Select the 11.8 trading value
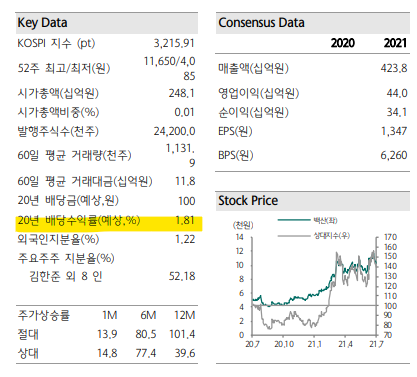 pos(185,181)
